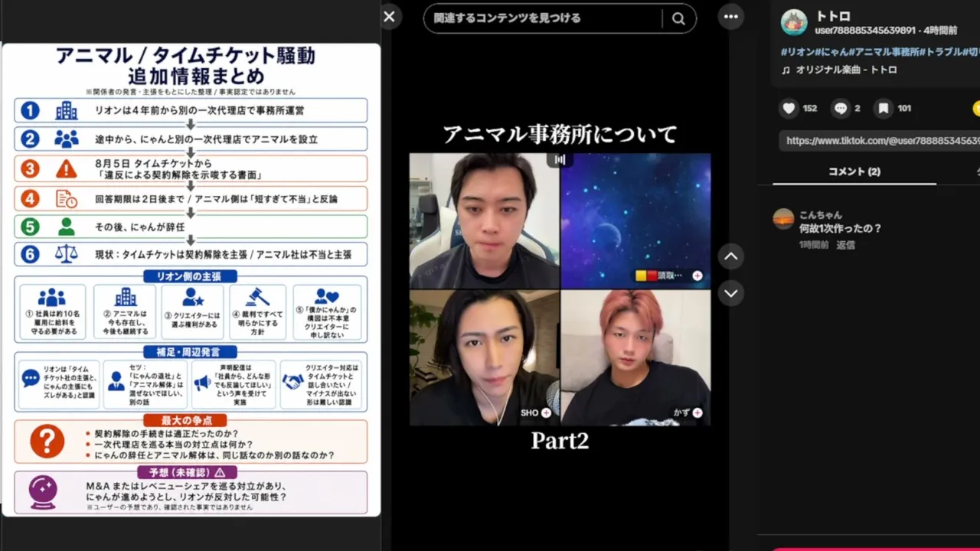
Task: Go to next video with down chevron
Action: (x=731, y=293)
